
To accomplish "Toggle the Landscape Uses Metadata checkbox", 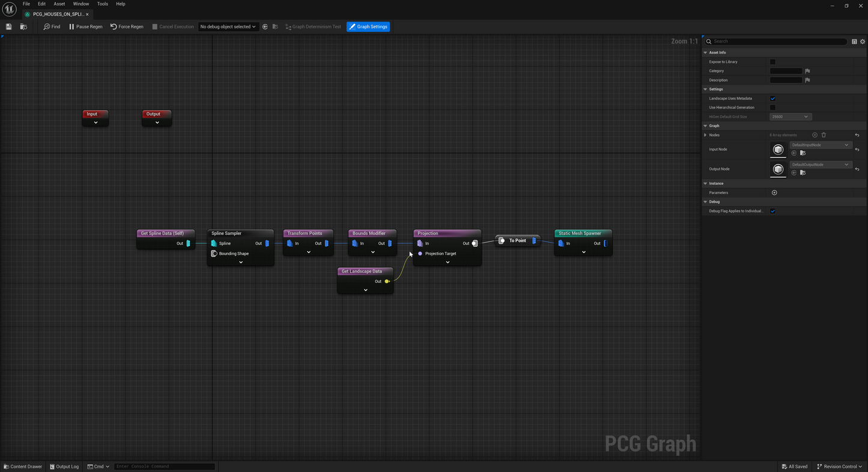I will point(772,98).
